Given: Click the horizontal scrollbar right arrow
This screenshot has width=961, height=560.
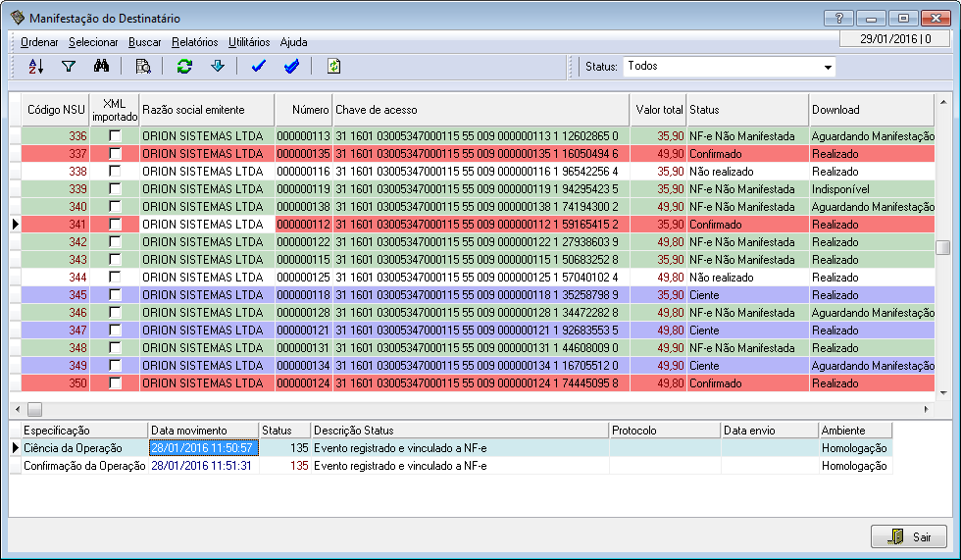Looking at the screenshot, I should point(927,409).
